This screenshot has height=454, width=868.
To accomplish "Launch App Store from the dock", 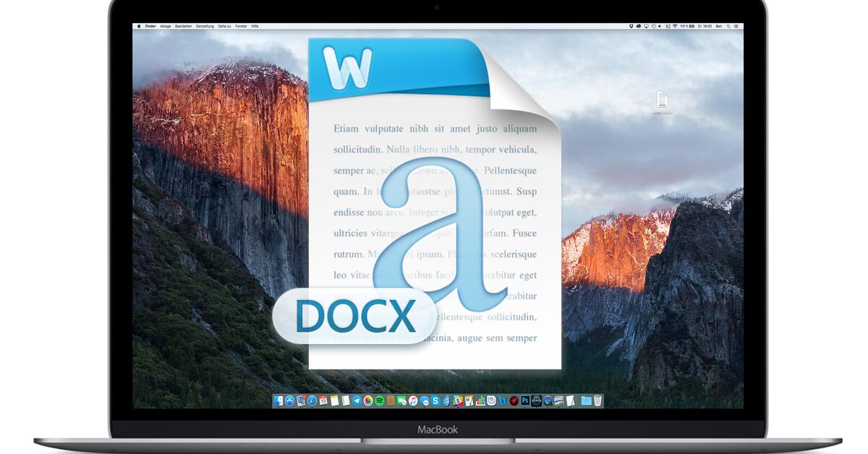I will click(290, 401).
